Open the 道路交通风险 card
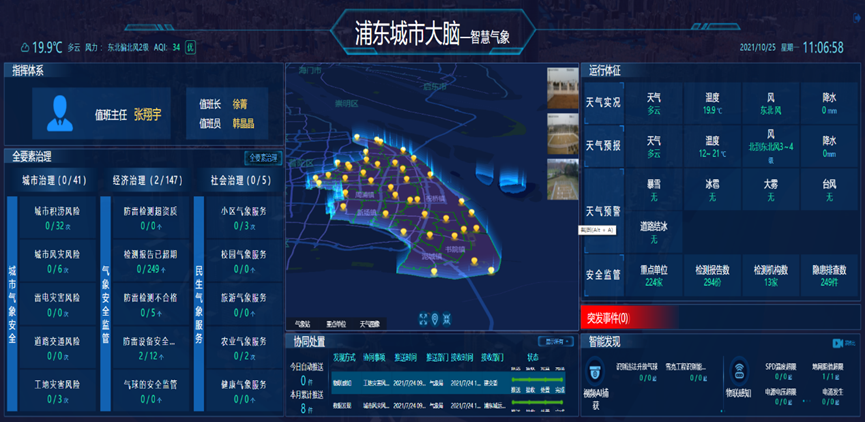 click(x=57, y=348)
